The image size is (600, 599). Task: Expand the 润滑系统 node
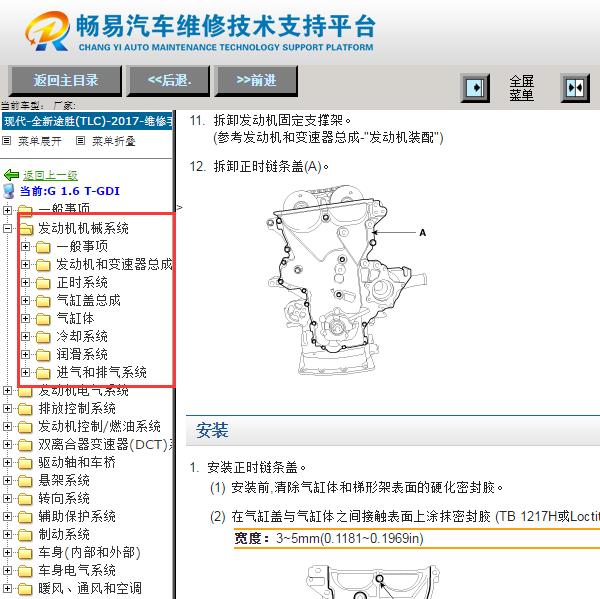[x=25, y=354]
